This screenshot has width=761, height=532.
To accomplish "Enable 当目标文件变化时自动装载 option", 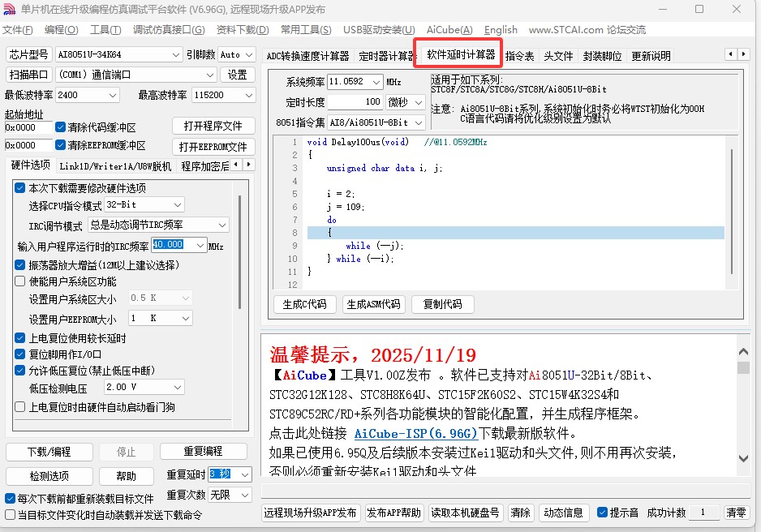I will coord(10,515).
